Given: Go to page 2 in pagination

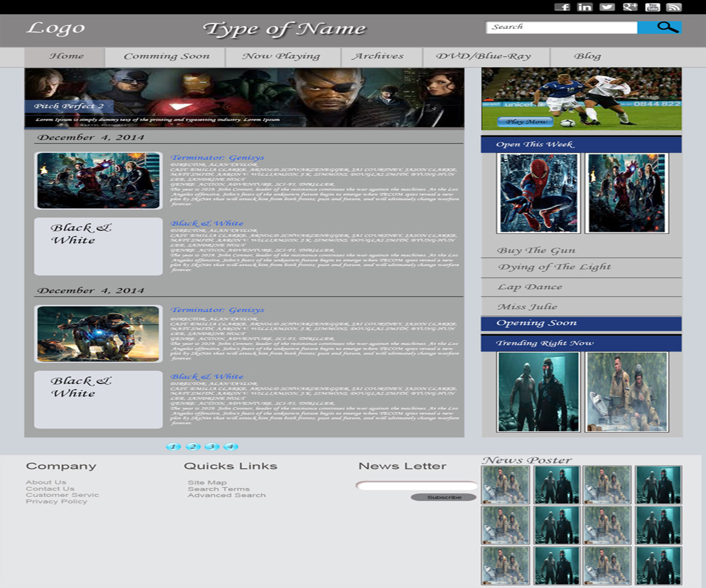Looking at the screenshot, I should click(x=193, y=447).
